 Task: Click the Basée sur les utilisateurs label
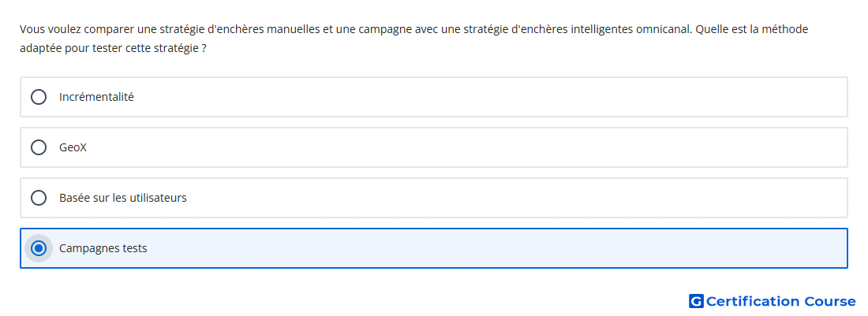123,198
